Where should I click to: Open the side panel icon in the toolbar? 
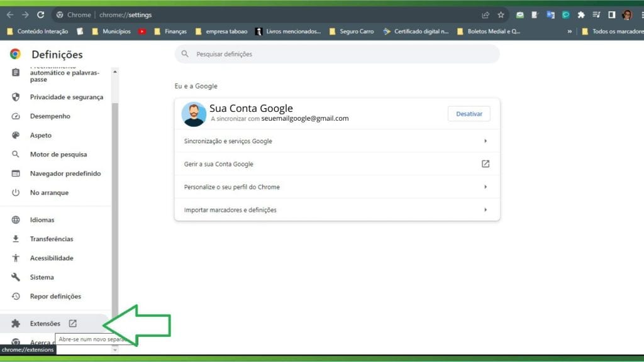[611, 15]
